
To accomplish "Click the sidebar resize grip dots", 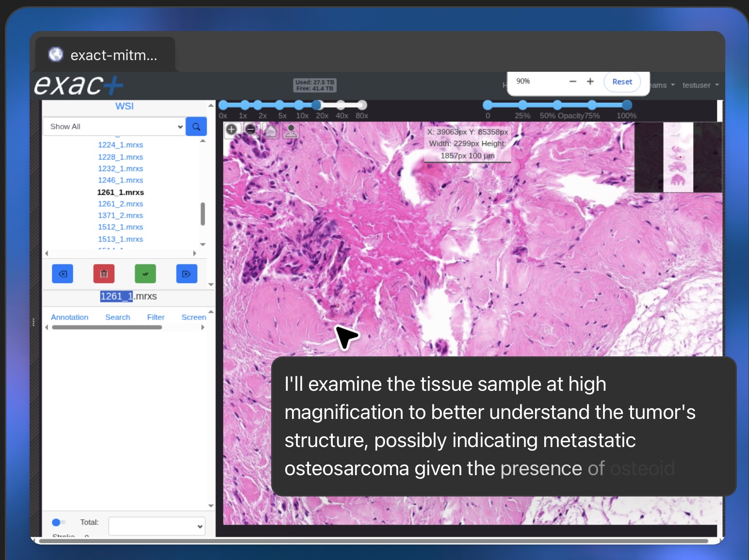I will tap(33, 322).
